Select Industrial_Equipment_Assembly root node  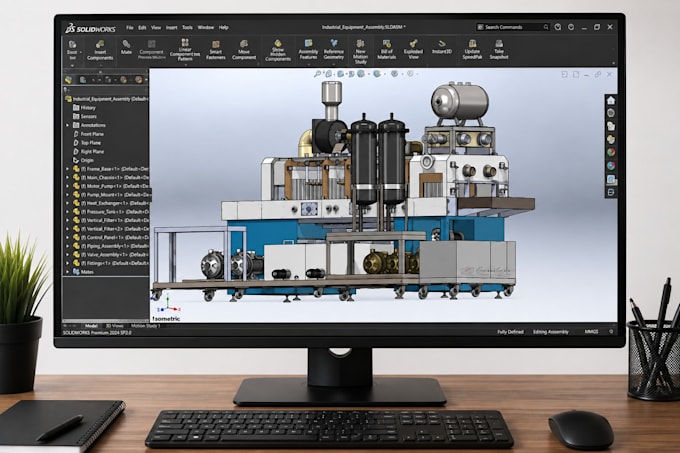[x=107, y=99]
